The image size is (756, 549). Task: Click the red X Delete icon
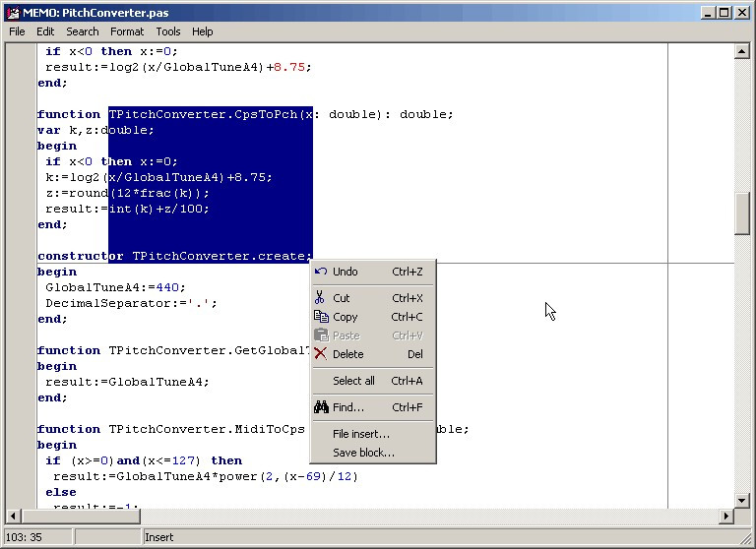coord(320,354)
